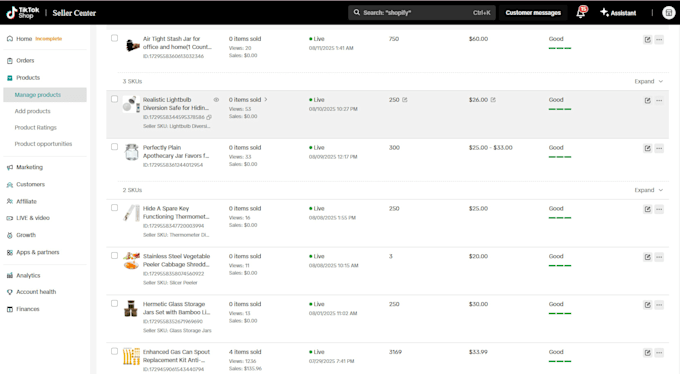Open Hide A Spare Key product title
This screenshot has height=374, width=680.
click(176, 213)
